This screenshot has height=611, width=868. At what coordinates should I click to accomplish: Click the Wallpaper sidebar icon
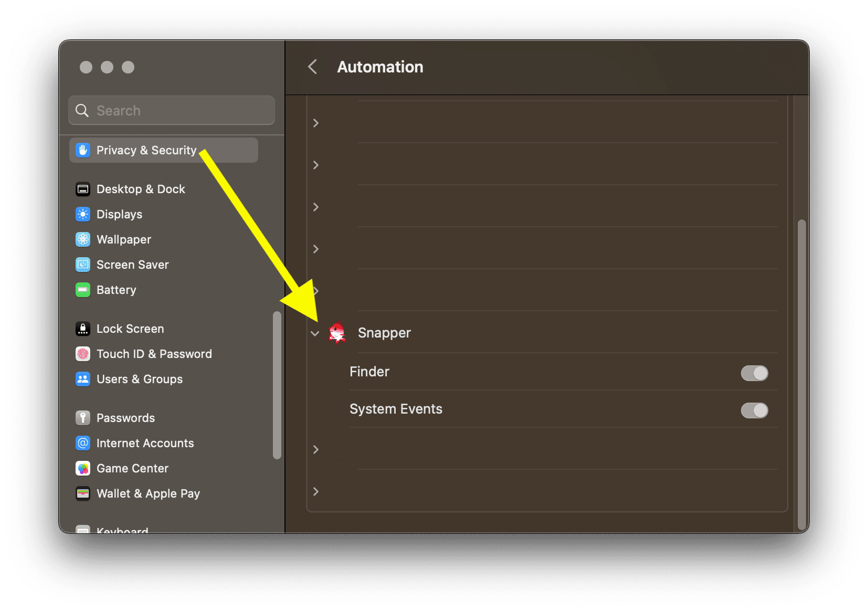tap(83, 239)
